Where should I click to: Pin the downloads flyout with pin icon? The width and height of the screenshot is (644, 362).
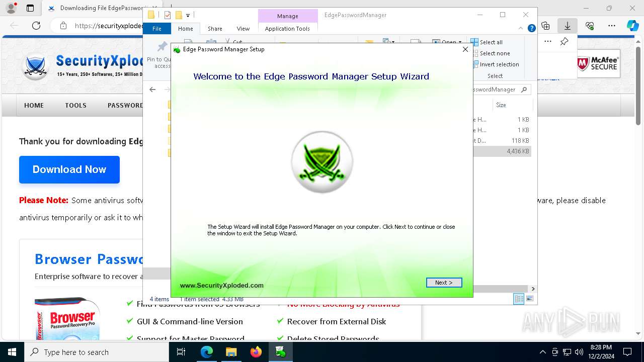point(564,42)
